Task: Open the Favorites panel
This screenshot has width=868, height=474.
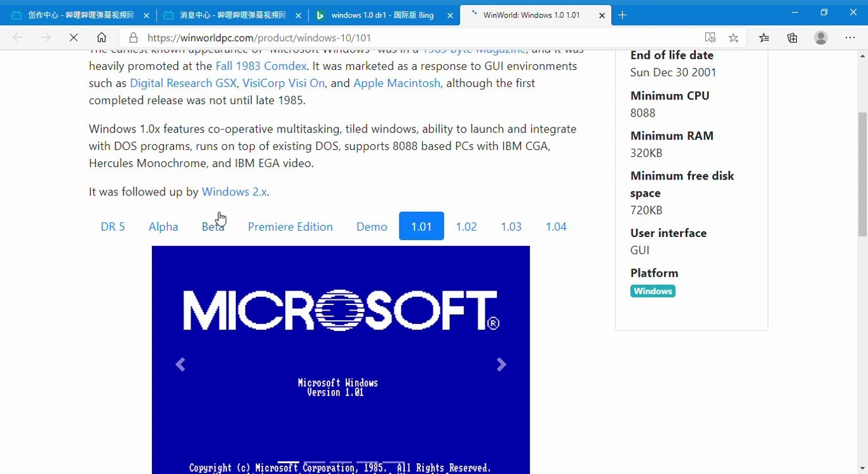Action: (764, 38)
